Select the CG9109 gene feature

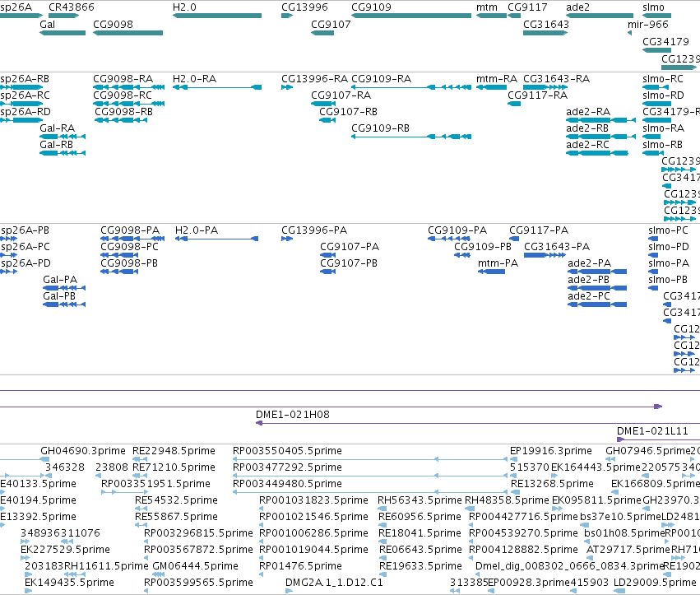click(411, 16)
